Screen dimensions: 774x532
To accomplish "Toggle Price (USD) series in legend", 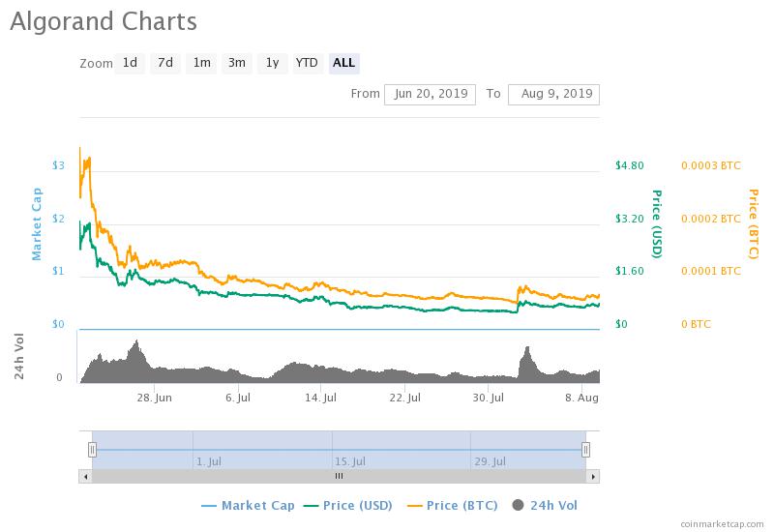I will (348, 505).
